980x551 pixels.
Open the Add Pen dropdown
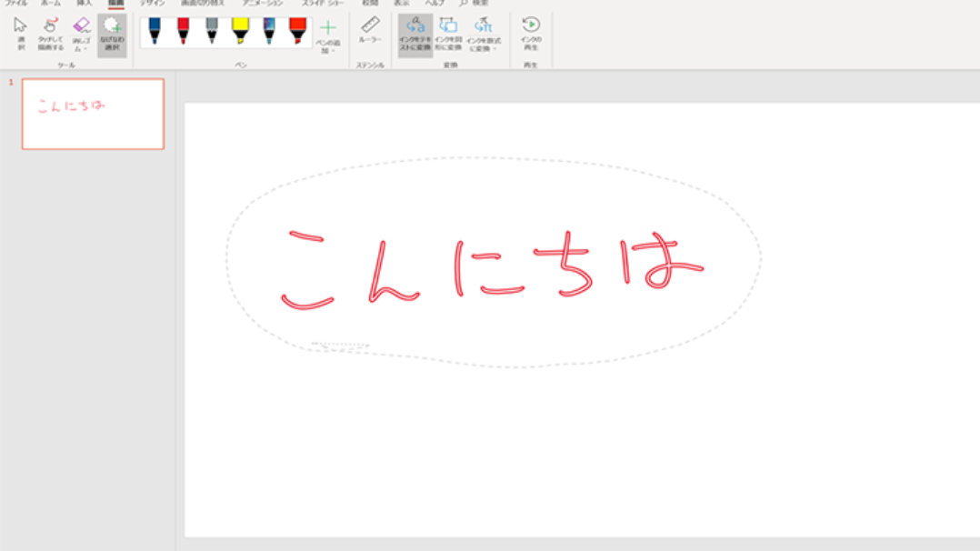coord(328,36)
